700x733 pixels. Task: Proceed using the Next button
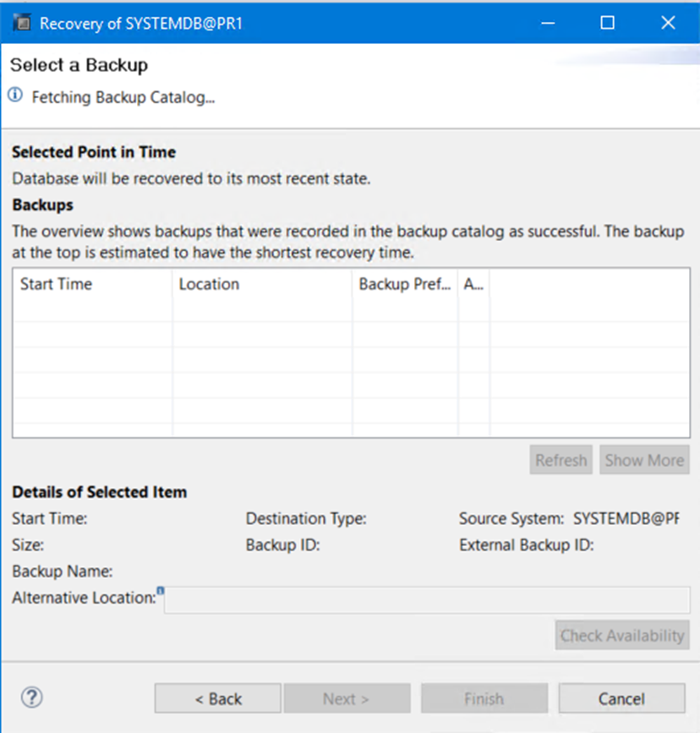coord(347,698)
